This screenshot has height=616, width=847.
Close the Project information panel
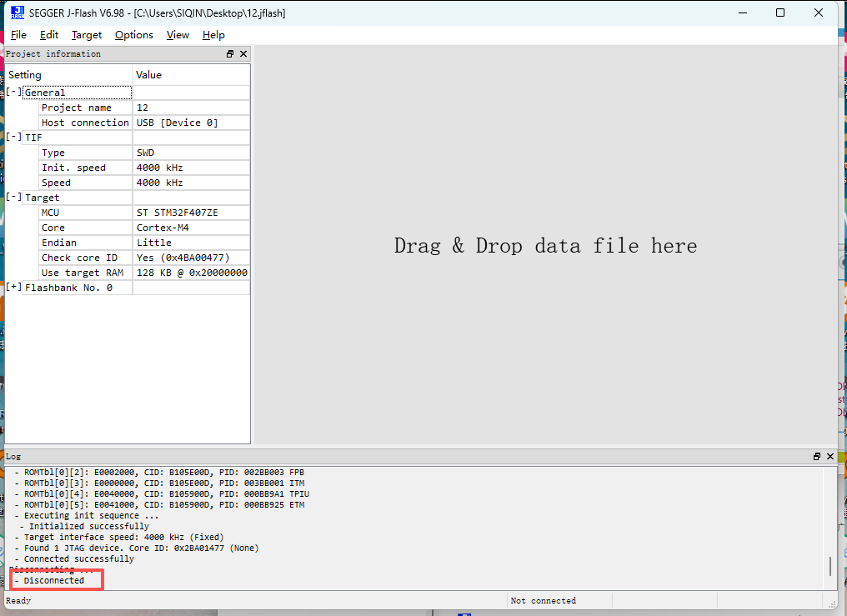click(243, 53)
